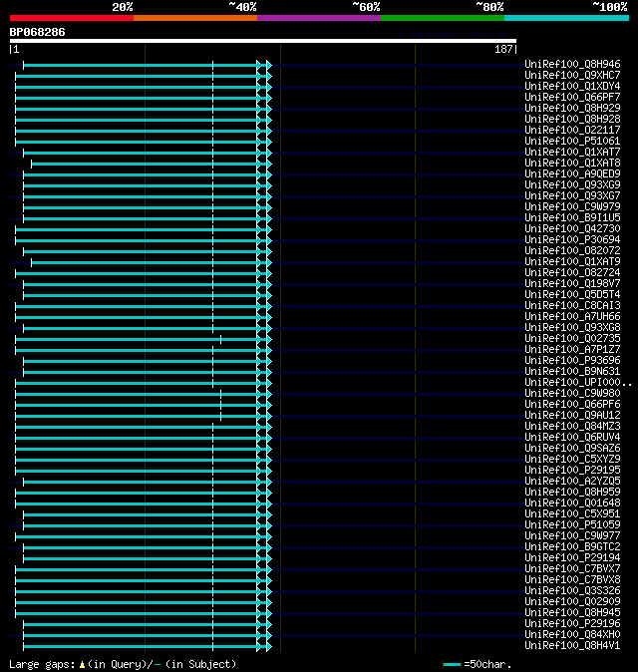The height and width of the screenshot is (672, 638).
Task: Open hit UniRef100_Q9XHC7
Action: (x=572, y=76)
